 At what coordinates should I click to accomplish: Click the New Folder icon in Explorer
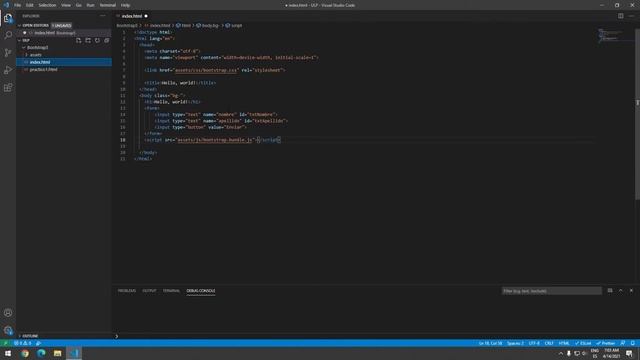tap(88, 40)
